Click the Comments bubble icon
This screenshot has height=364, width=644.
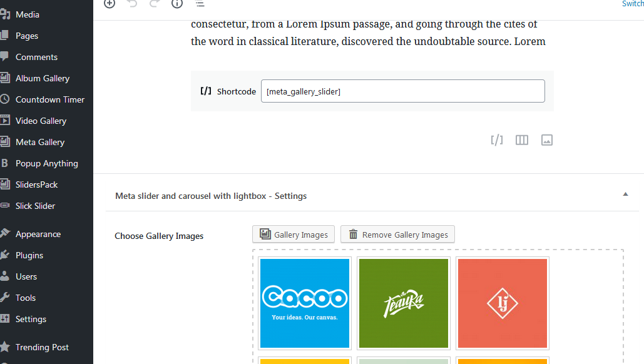click(4, 57)
